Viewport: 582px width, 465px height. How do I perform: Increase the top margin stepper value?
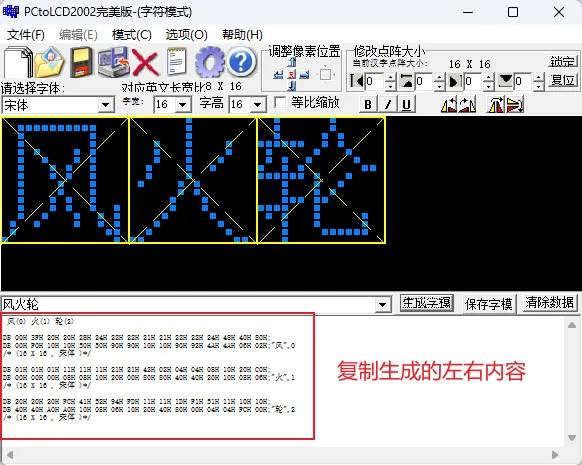click(439, 77)
